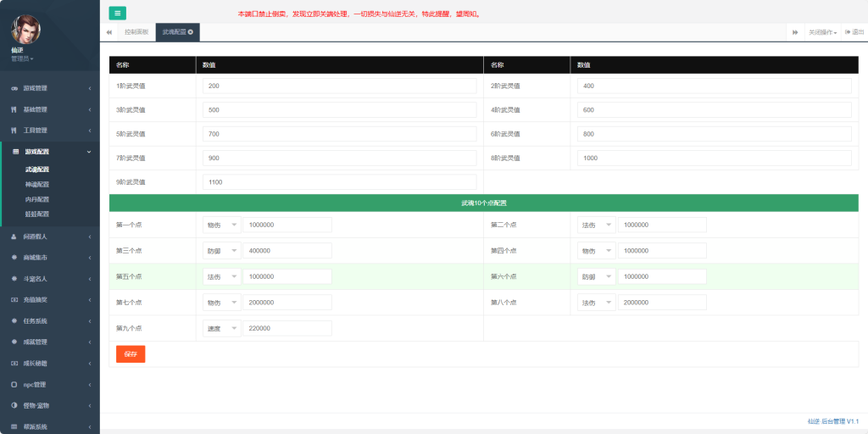Click the 5阶武灵值 input showing 700

click(339, 134)
